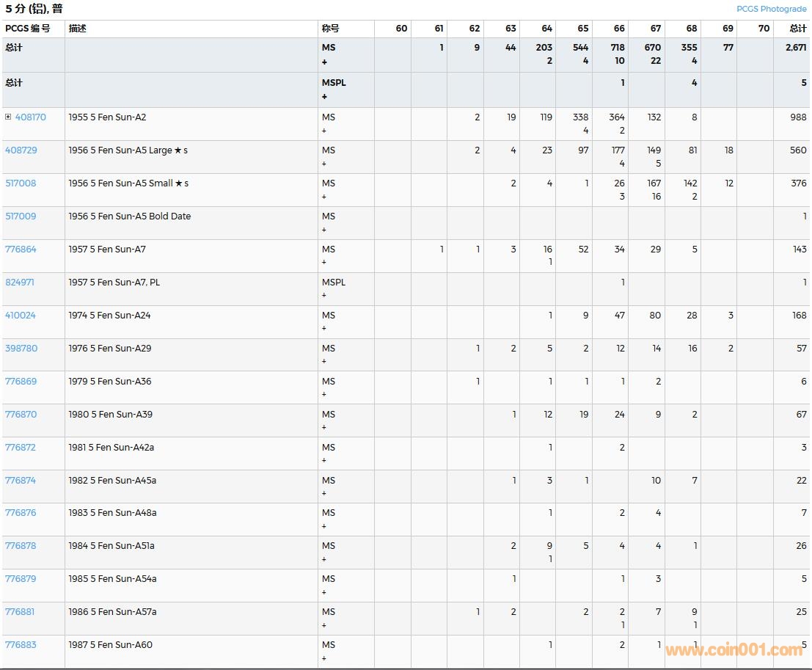This screenshot has height=670, width=812.
Task: Click PCGS number 408729 link
Action: tap(21, 150)
